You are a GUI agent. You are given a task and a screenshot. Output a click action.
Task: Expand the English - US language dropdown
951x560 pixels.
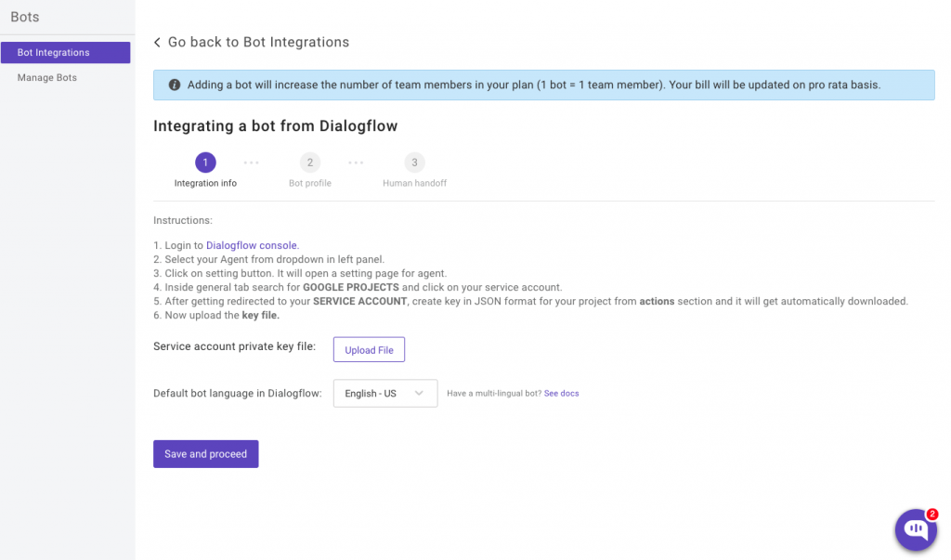[385, 393]
